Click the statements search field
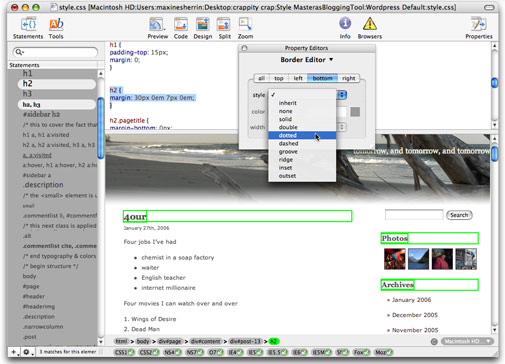 (x=55, y=52)
